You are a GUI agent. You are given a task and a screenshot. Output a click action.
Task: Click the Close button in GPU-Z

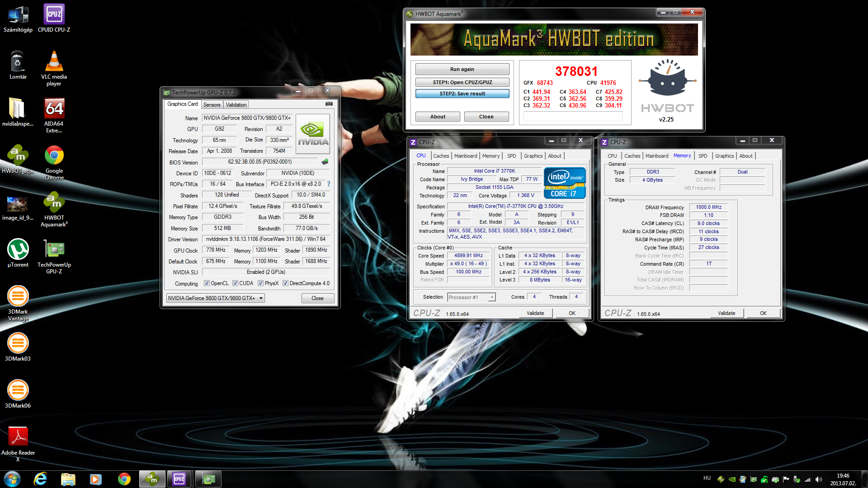[x=317, y=298]
